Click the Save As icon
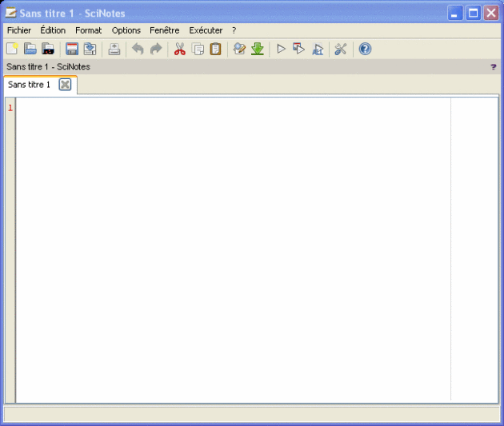Image resolution: width=504 pixels, height=426 pixels. point(90,49)
